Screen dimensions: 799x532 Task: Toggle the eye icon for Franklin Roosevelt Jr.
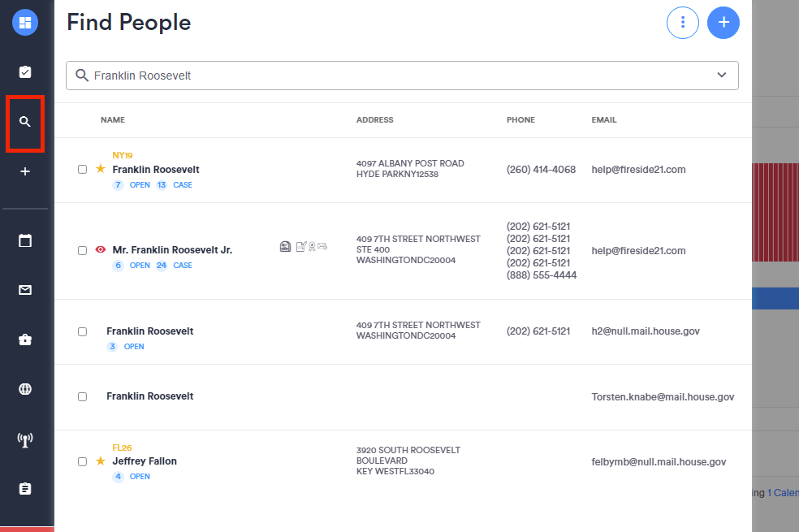(x=100, y=249)
